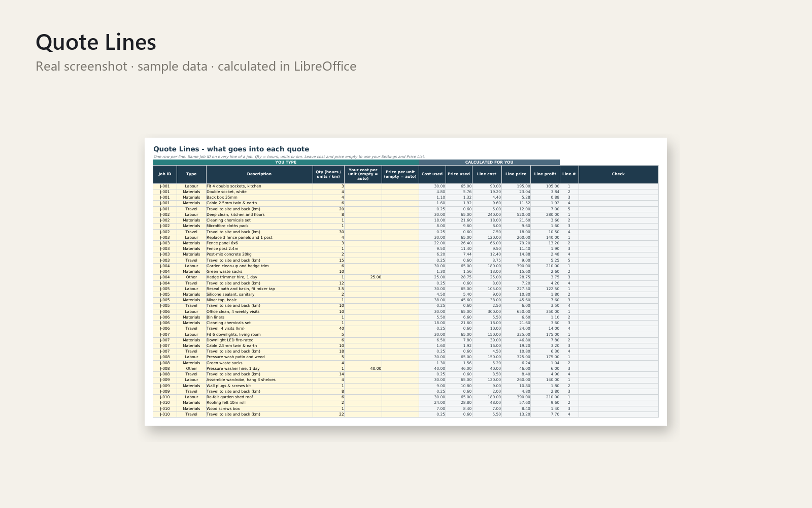
Task: Select the 'Cost used' column header
Action: point(432,174)
